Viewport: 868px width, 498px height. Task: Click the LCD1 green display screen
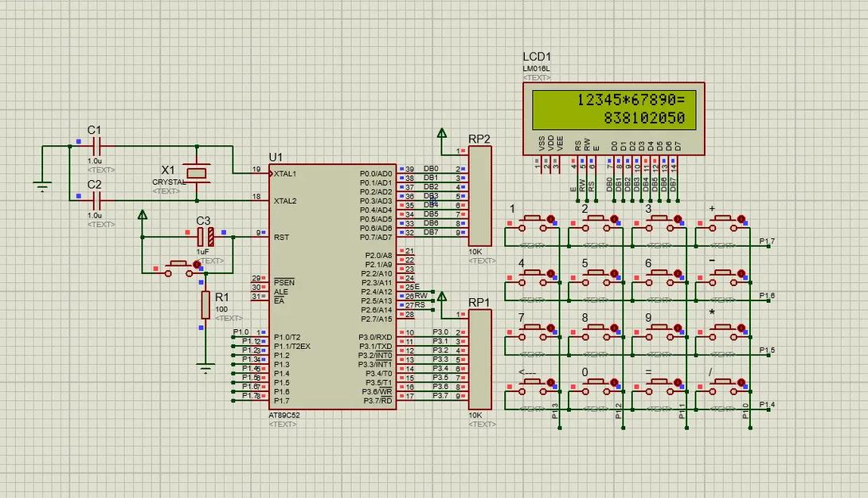[614, 109]
